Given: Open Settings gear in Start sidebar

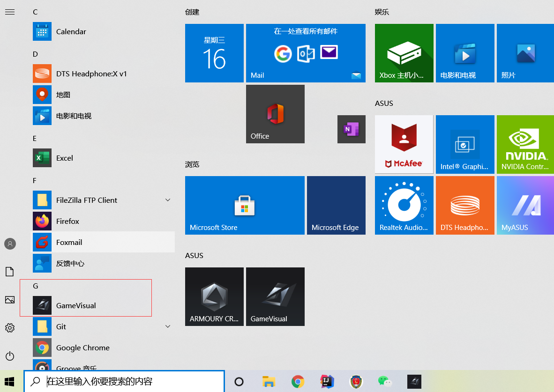Looking at the screenshot, I should (x=10, y=328).
